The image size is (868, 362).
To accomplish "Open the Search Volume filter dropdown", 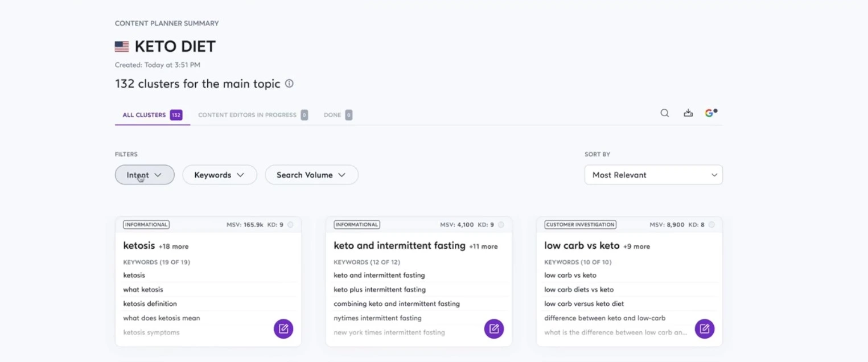I will tap(311, 175).
